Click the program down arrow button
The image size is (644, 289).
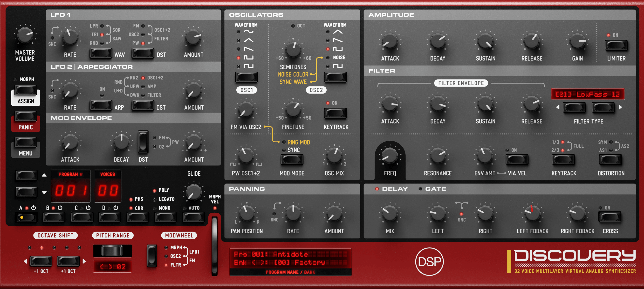click(27, 192)
